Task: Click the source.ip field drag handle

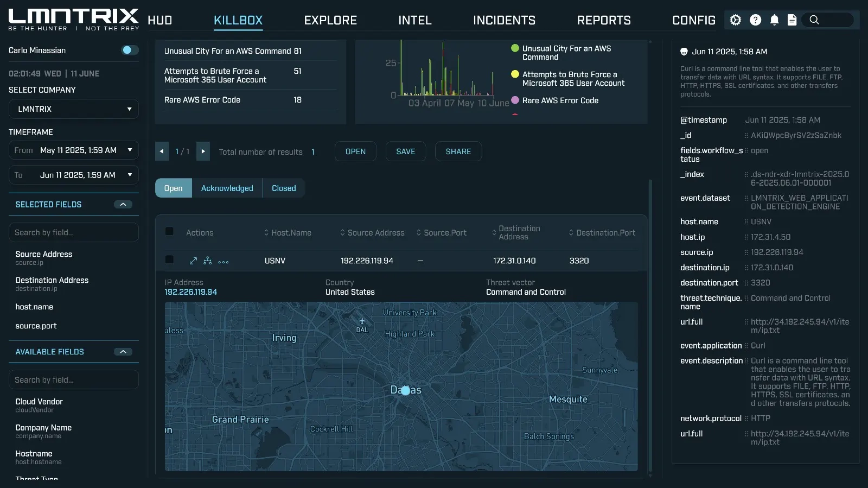Action: pos(746,252)
